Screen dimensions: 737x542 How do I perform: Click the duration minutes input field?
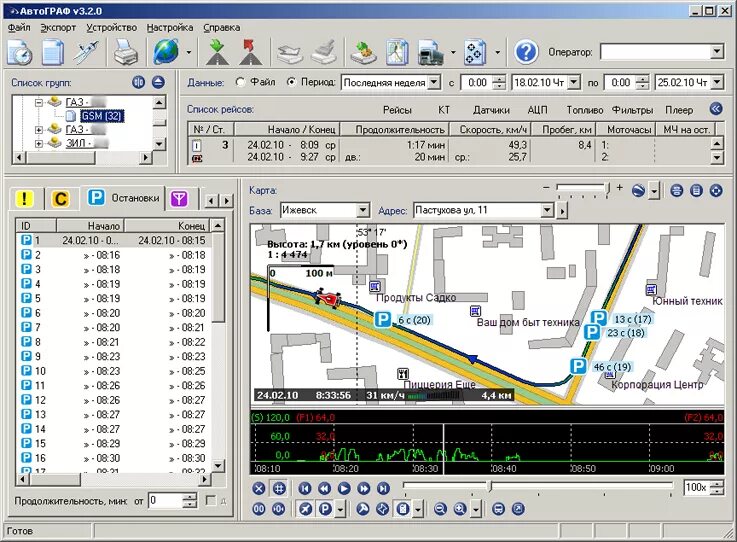165,500
